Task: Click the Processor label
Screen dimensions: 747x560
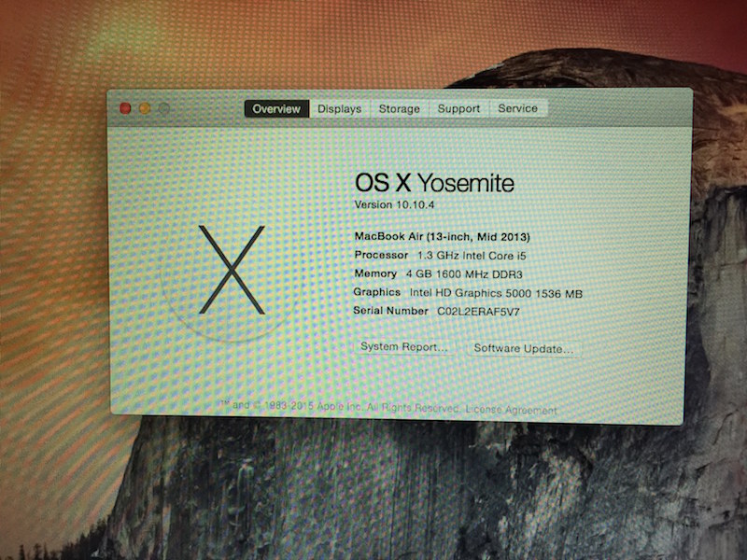Action: (381, 255)
